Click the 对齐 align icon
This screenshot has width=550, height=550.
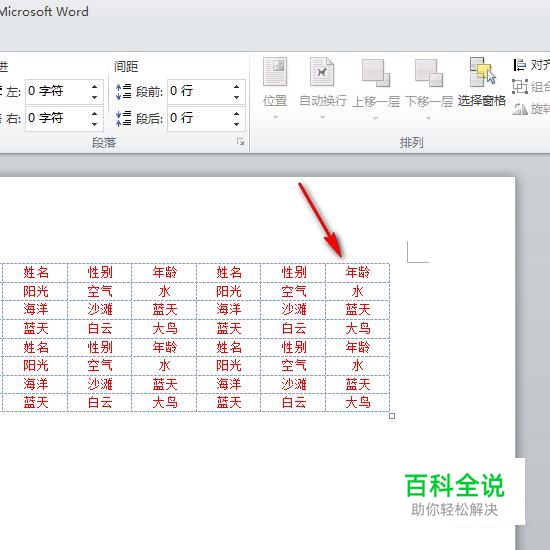520,65
